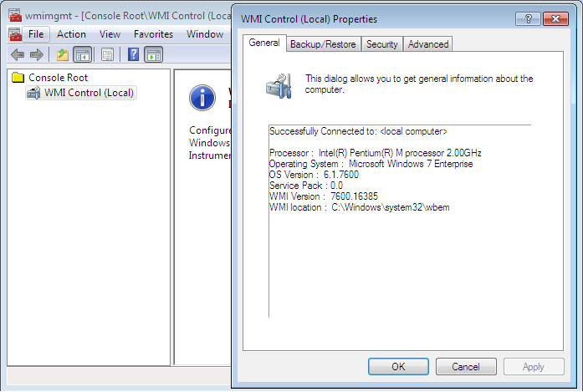Open the Advanced tab

[x=428, y=44]
